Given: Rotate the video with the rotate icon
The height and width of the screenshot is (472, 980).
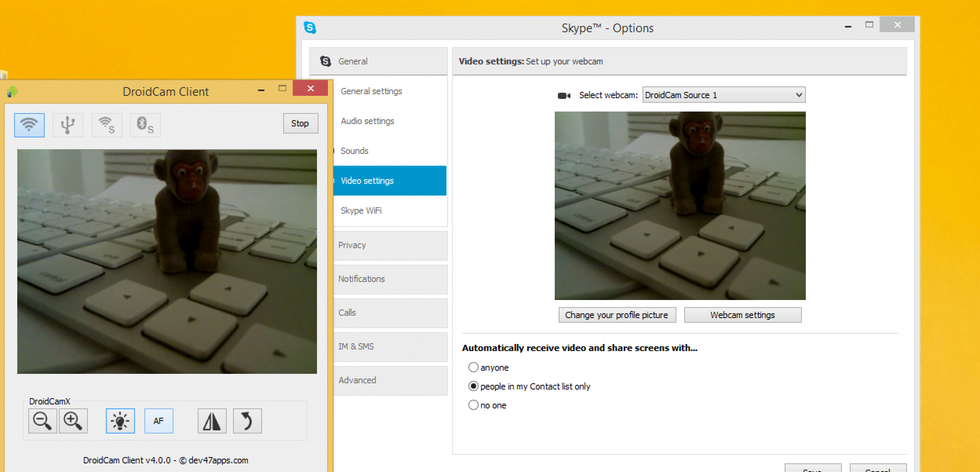Looking at the screenshot, I should 247,421.
